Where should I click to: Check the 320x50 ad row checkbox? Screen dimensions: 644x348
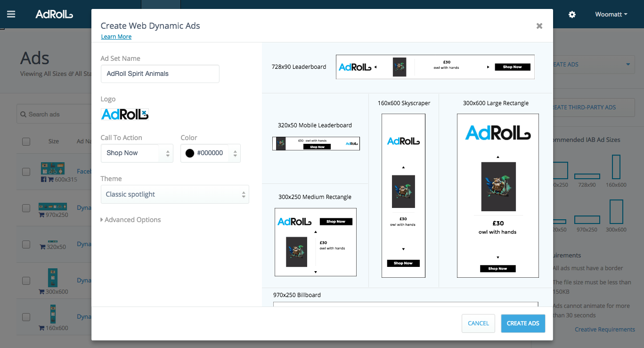[x=26, y=244]
